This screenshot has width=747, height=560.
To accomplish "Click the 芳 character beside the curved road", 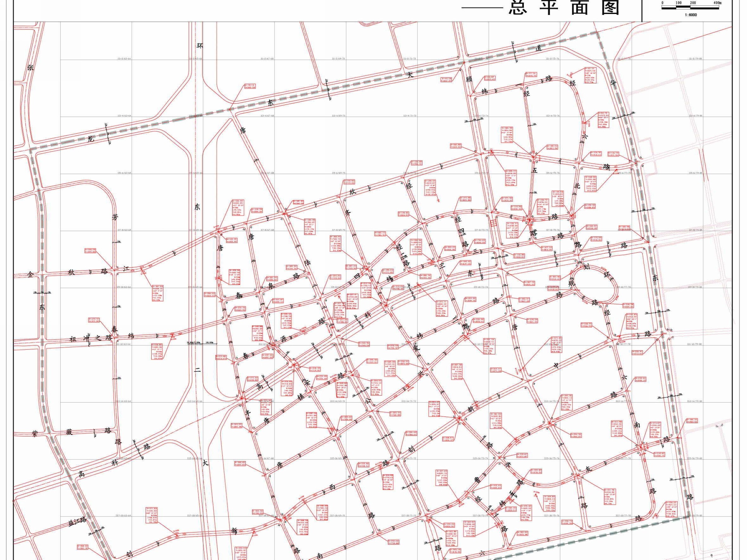I will point(115,218).
